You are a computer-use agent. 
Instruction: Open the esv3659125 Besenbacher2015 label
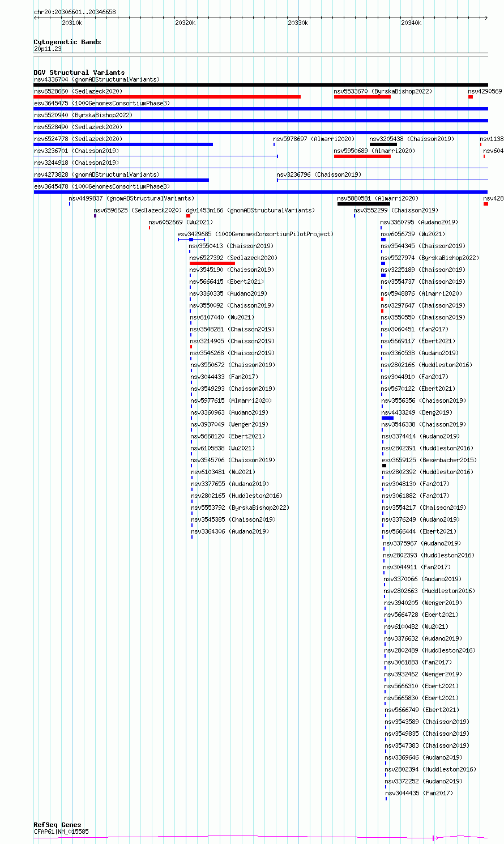[429, 460]
